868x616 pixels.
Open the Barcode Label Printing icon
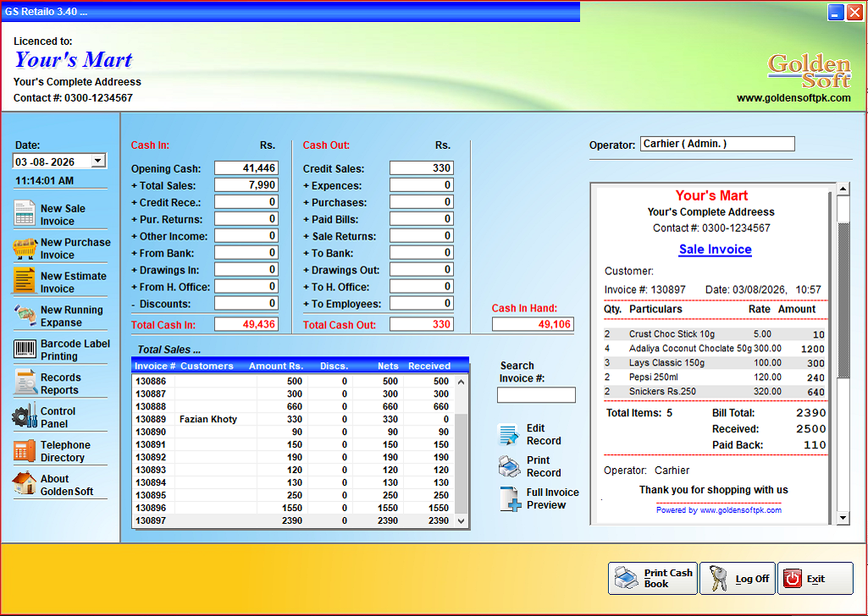[25, 349]
